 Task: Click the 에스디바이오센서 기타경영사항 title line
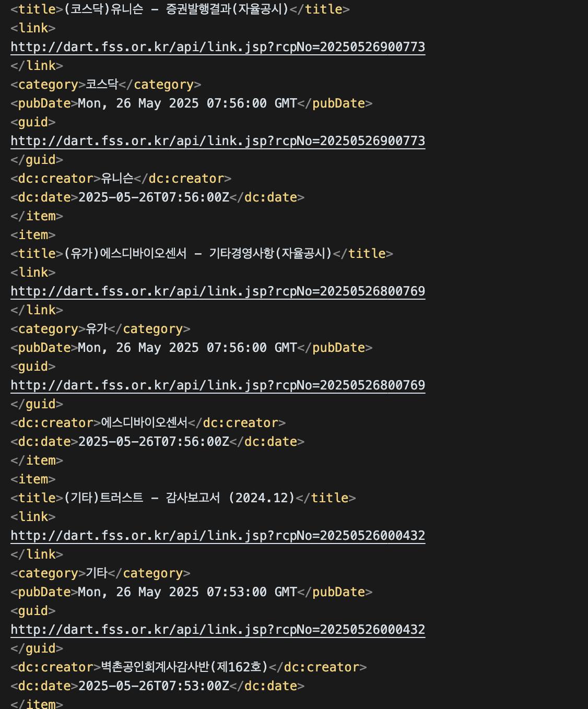click(x=198, y=254)
